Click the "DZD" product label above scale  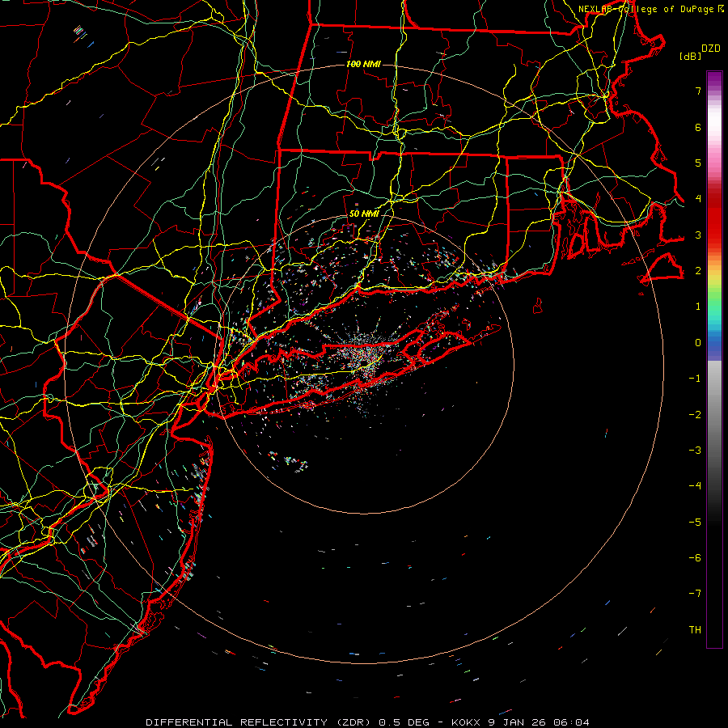click(711, 49)
